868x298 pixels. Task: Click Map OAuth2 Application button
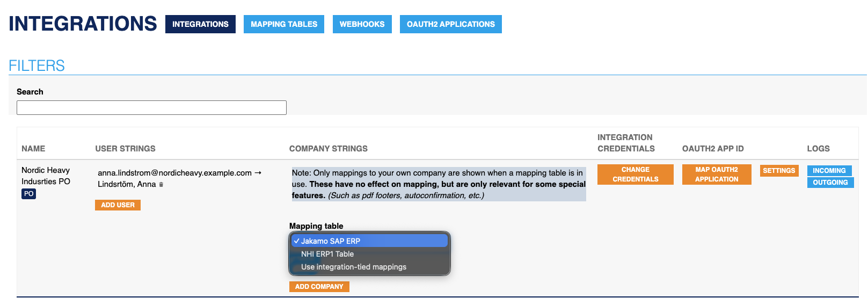pyautogui.click(x=716, y=175)
